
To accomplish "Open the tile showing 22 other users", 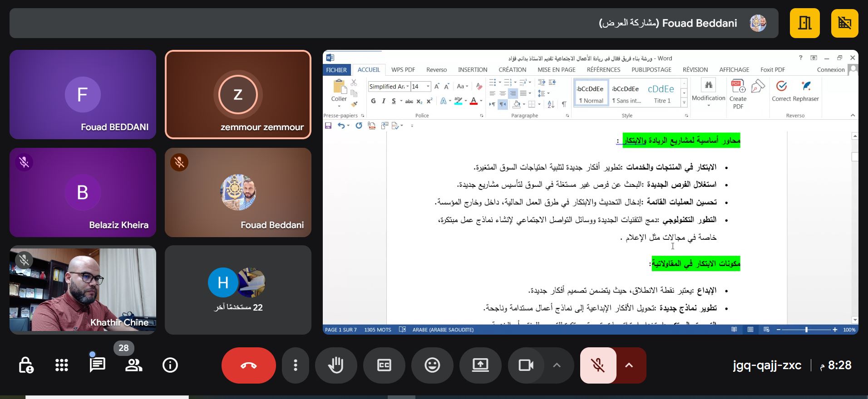I will (x=238, y=290).
